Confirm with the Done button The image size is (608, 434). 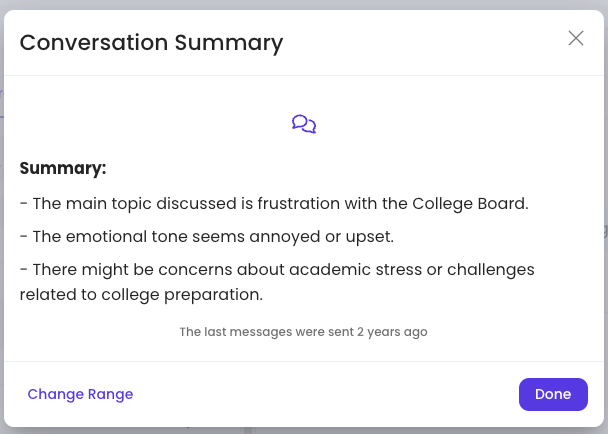[553, 394]
